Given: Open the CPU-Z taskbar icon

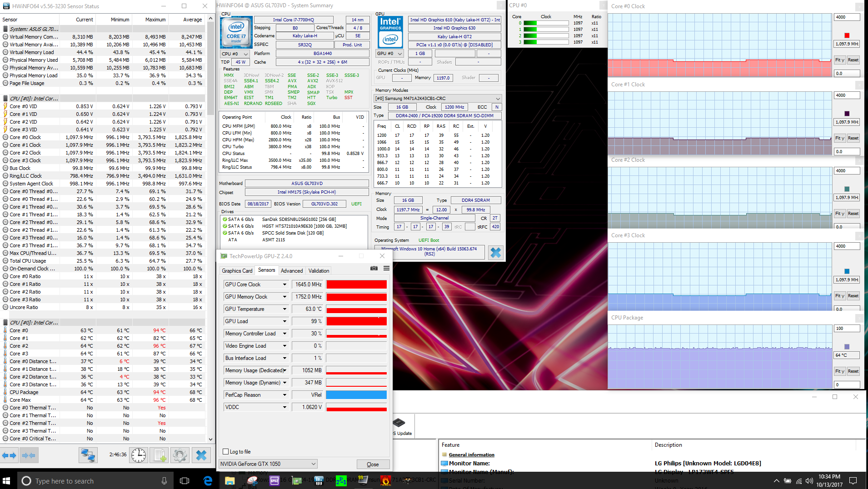Looking at the screenshot, I should click(274, 480).
